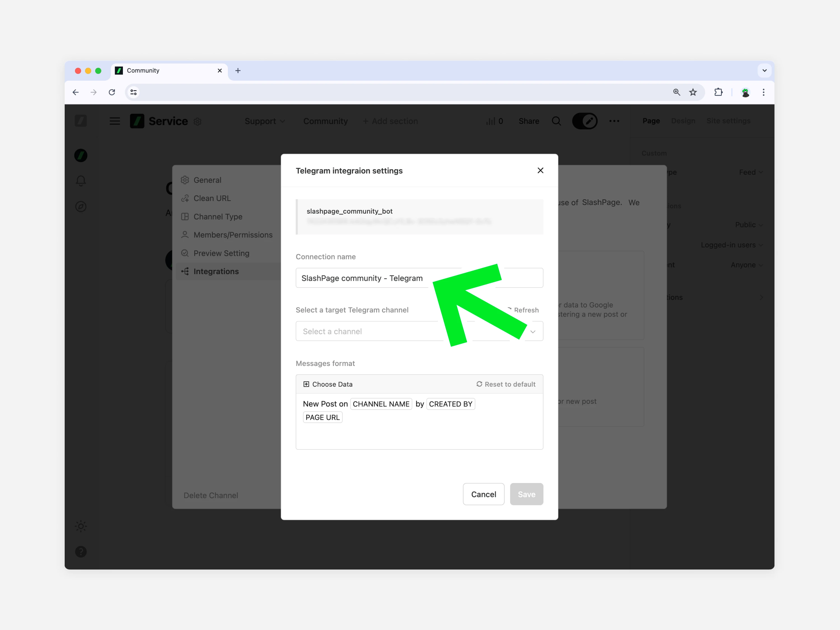The width and height of the screenshot is (840, 630).
Task: Toggle the edit mode switch
Action: [585, 121]
